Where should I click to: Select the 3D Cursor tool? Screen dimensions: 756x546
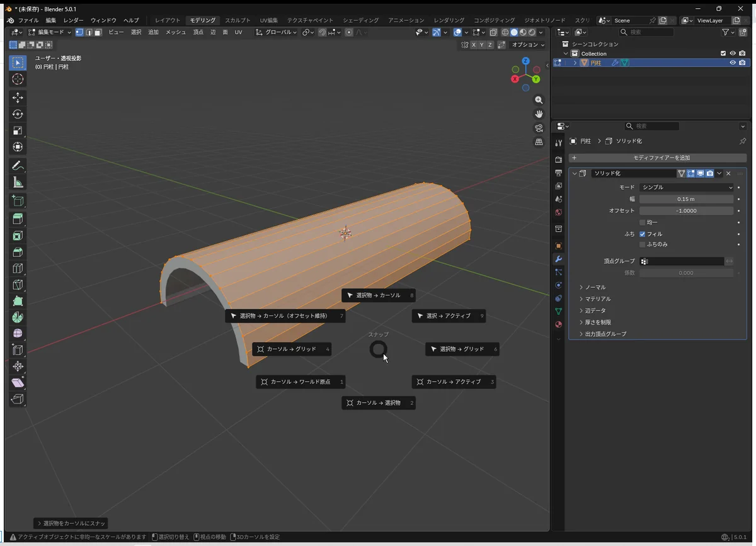click(18, 79)
